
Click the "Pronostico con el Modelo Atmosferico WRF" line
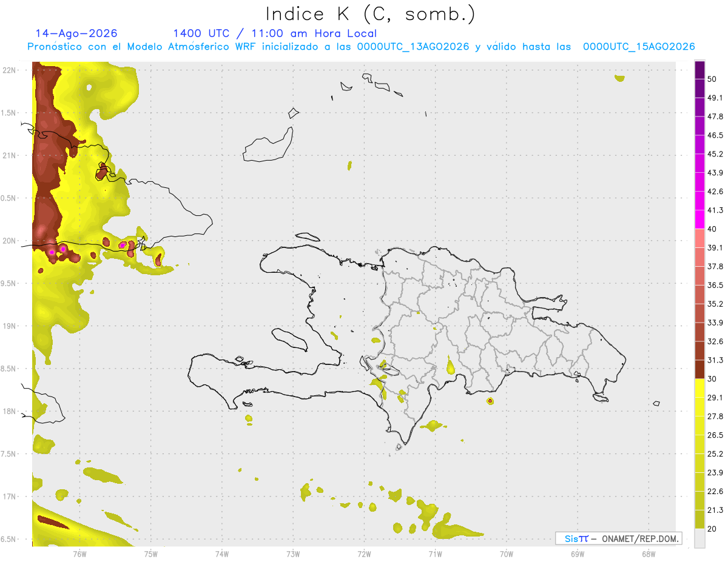pyautogui.click(x=361, y=47)
